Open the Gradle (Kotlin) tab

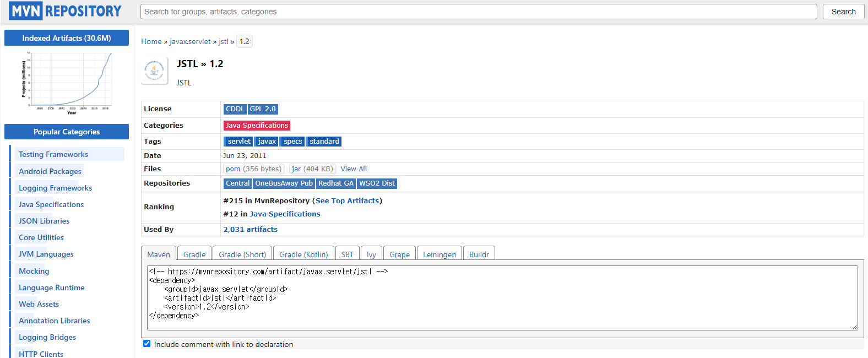tap(303, 254)
